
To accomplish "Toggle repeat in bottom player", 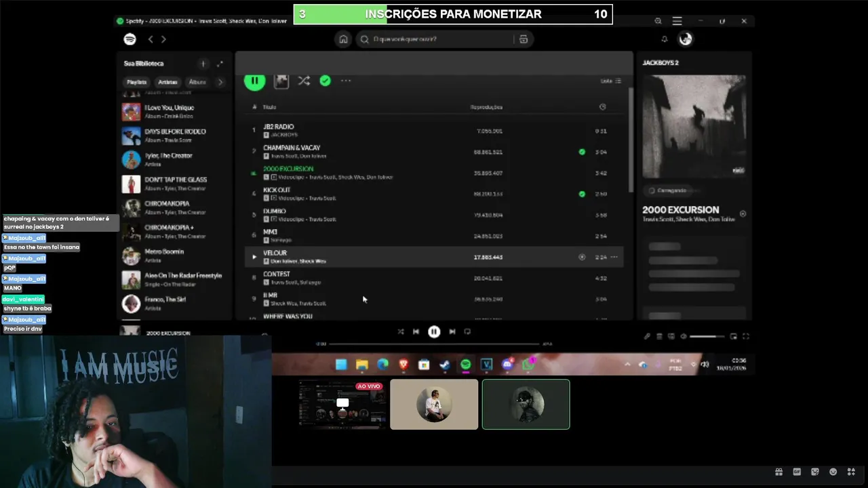I will (467, 331).
